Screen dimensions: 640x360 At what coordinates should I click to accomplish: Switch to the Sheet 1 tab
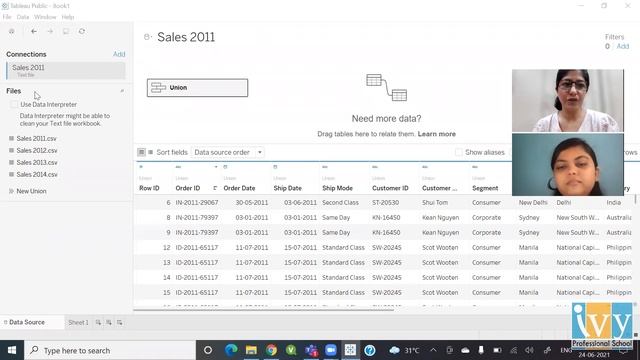pyautogui.click(x=78, y=322)
